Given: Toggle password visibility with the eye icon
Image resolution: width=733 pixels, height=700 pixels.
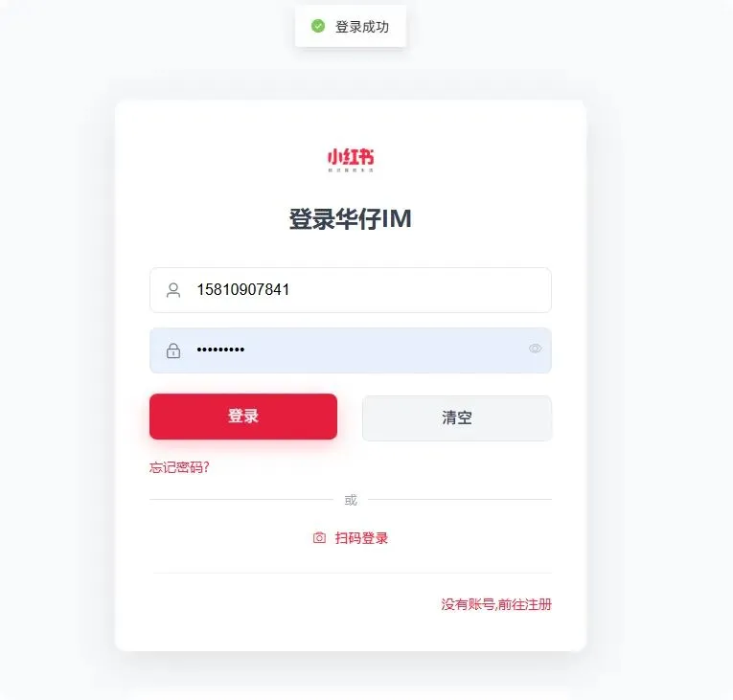Looking at the screenshot, I should coord(536,349).
